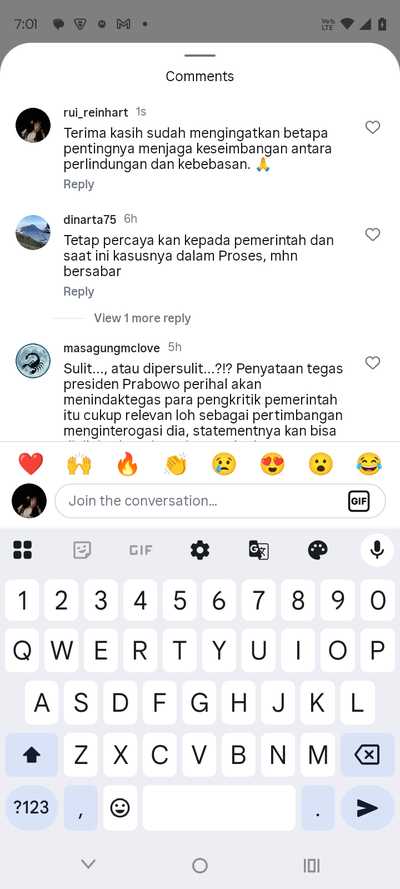Reply to rui_reinhart's comment
Screen dimensions: 400x889
79,184
